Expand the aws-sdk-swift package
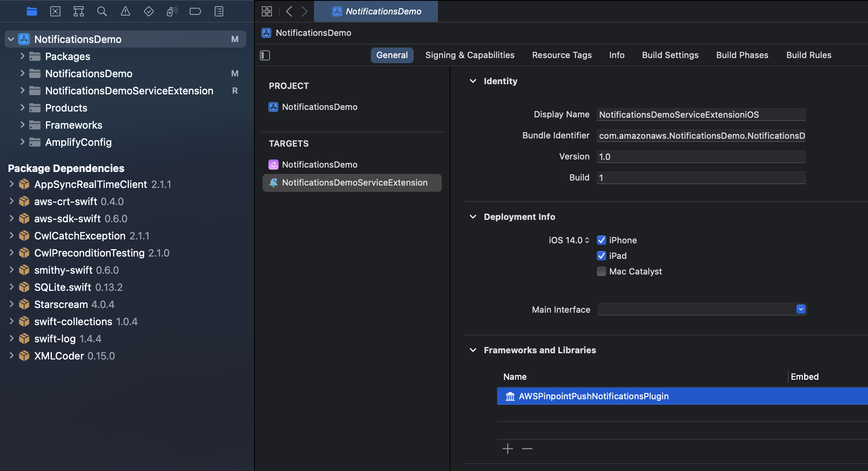 pyautogui.click(x=11, y=218)
